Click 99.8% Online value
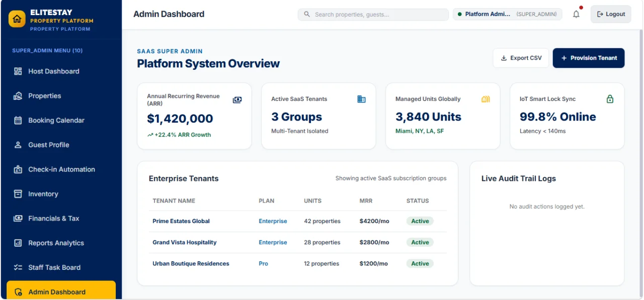Screen dimensions: 644x300 click(x=557, y=117)
